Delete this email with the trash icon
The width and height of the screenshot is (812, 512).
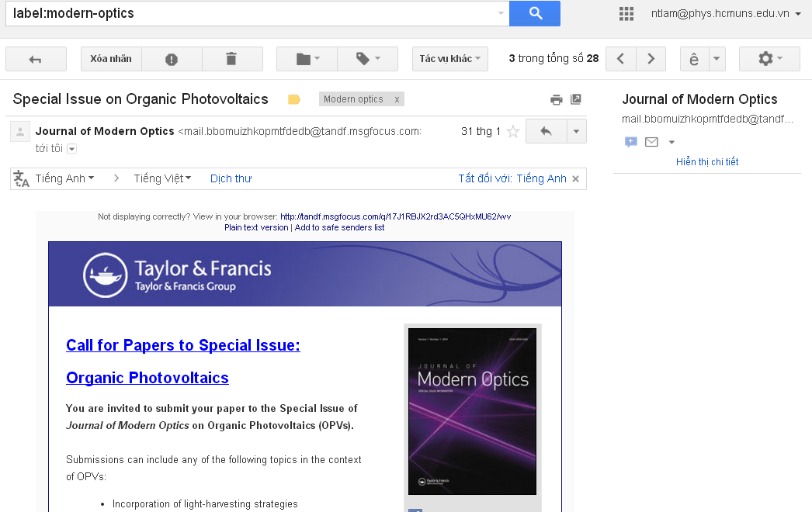[231, 59]
